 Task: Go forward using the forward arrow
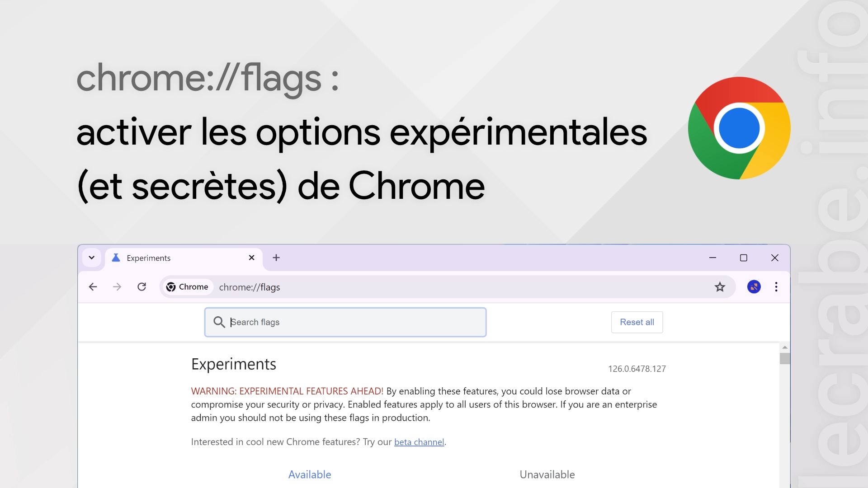click(117, 287)
